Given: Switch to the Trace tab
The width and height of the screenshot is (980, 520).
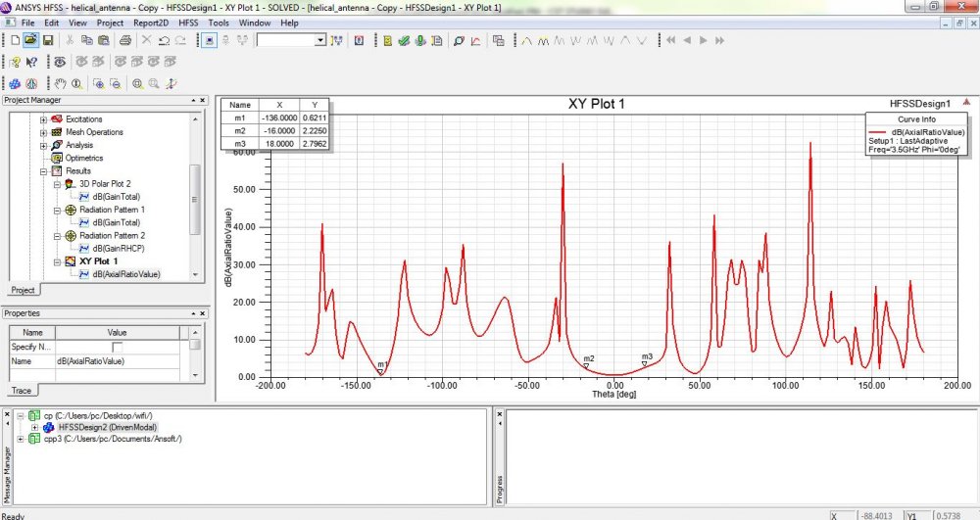Looking at the screenshot, I should [x=22, y=390].
